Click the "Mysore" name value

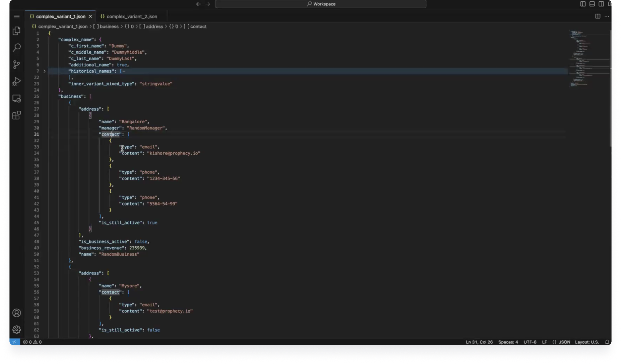click(129, 286)
